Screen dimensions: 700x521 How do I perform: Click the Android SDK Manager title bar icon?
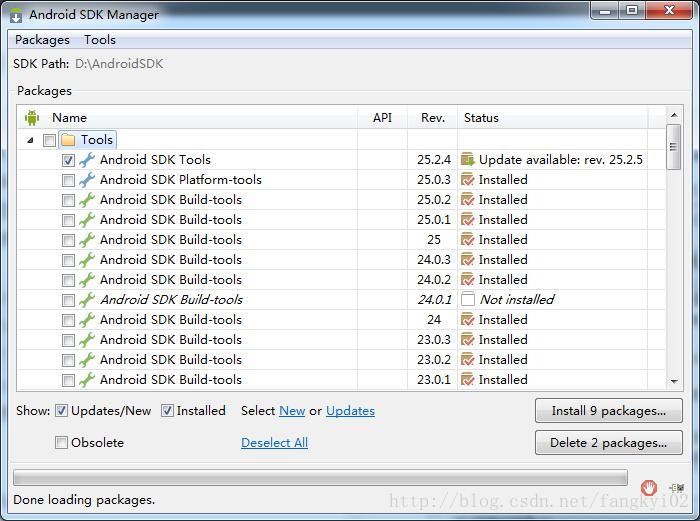click(16, 15)
